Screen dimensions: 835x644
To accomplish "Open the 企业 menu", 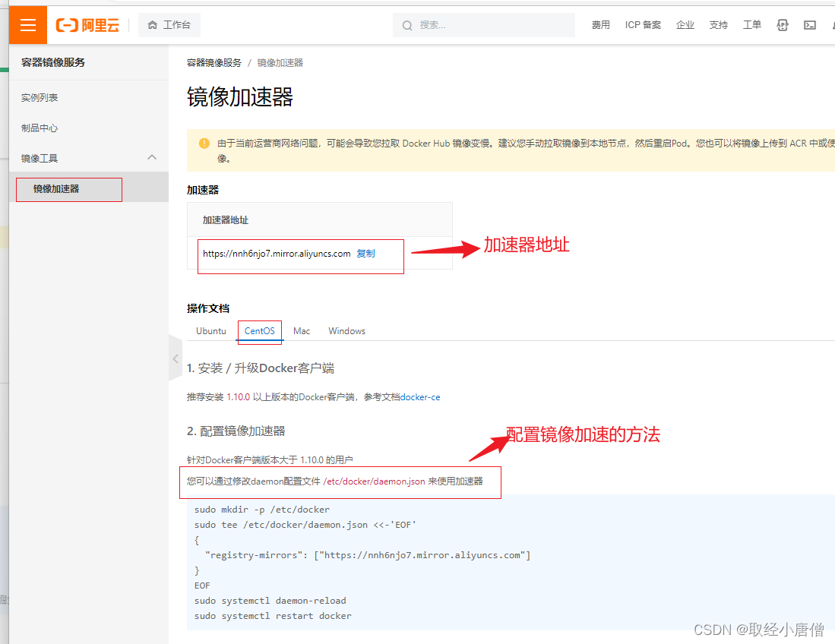I will tap(685, 25).
